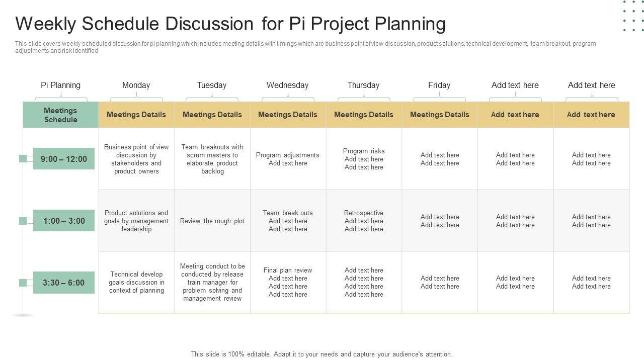
Task: Click the Wednesday column label
Action: (287, 85)
